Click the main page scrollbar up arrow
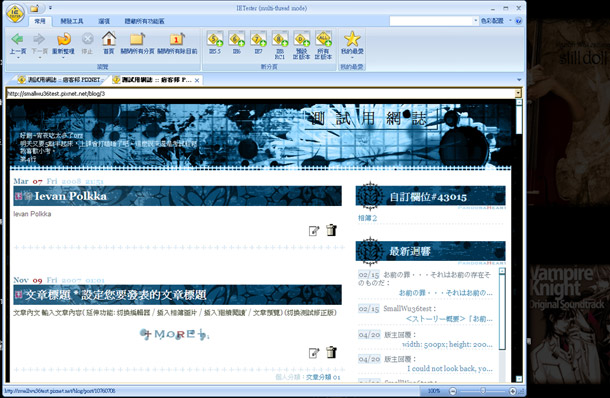 (x=519, y=102)
